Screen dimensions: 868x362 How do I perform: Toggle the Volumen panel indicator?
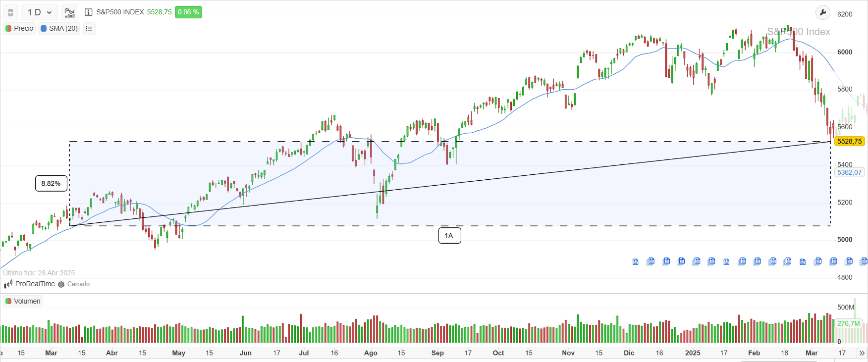point(23,301)
